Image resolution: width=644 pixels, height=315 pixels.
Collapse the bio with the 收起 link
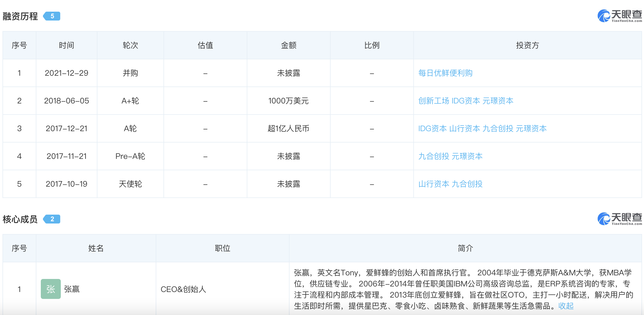tap(566, 306)
